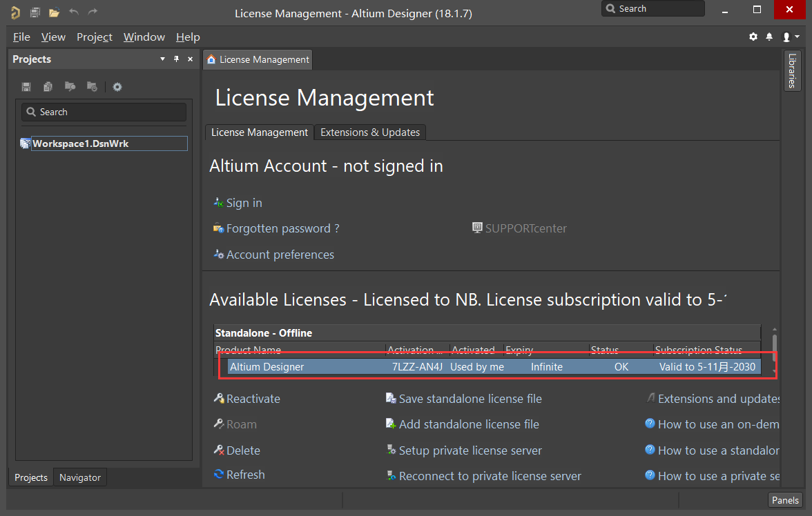Open the user account icon menu
The width and height of the screenshot is (812, 516).
(790, 37)
